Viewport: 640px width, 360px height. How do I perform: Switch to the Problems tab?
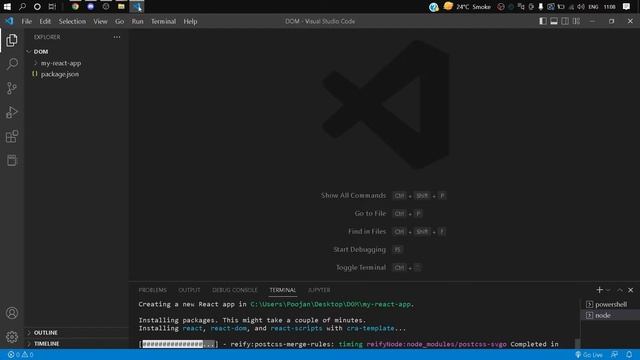click(153, 290)
